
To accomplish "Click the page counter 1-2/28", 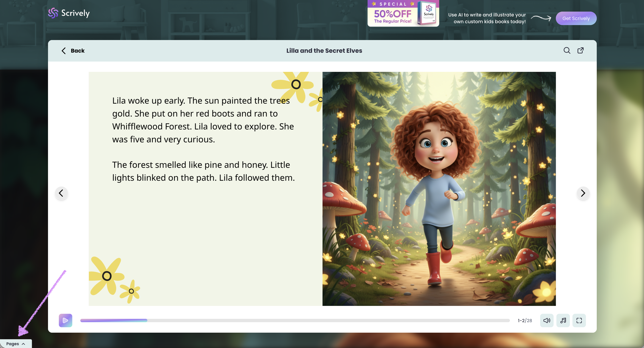I will pyautogui.click(x=525, y=320).
